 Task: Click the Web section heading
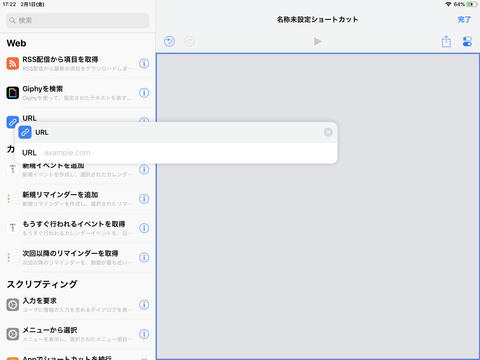click(x=16, y=43)
